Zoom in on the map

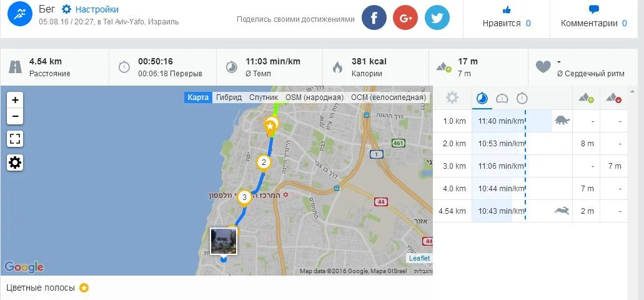click(15, 100)
